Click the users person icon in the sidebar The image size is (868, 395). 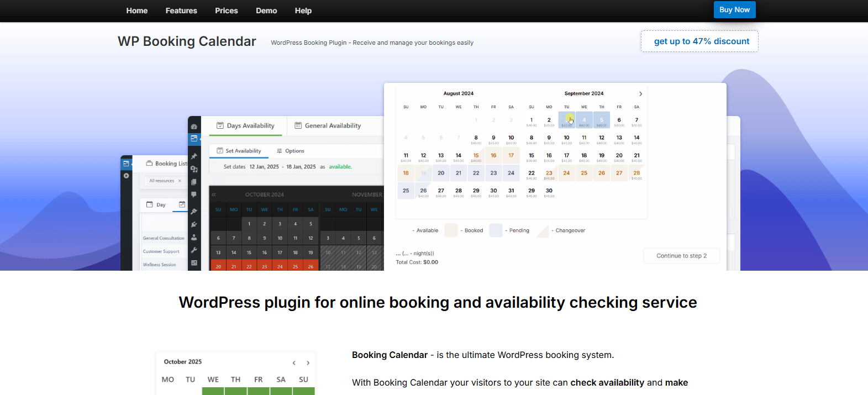click(x=194, y=237)
